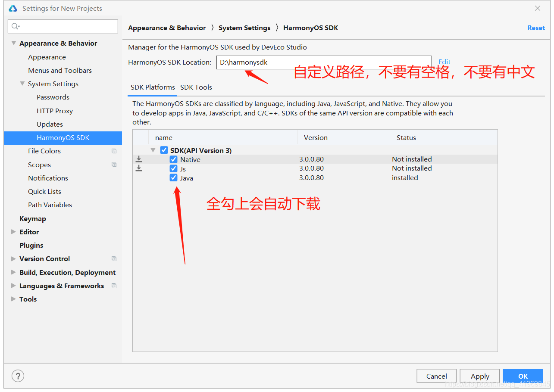The height and width of the screenshot is (392, 554).
Task: Click the Cancel button
Action: 437,376
